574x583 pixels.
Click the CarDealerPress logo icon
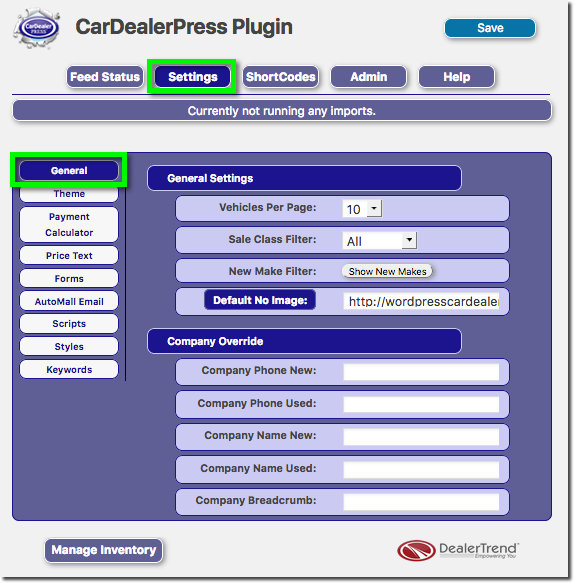37,29
